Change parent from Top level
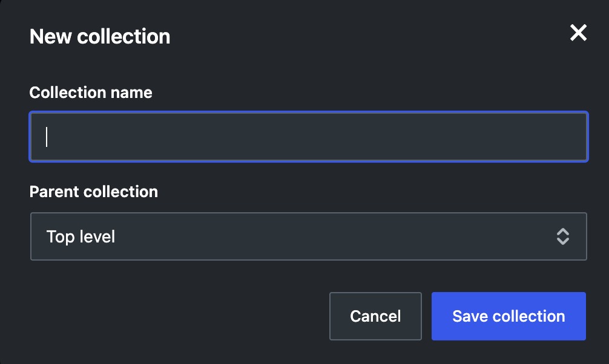 click(x=309, y=236)
